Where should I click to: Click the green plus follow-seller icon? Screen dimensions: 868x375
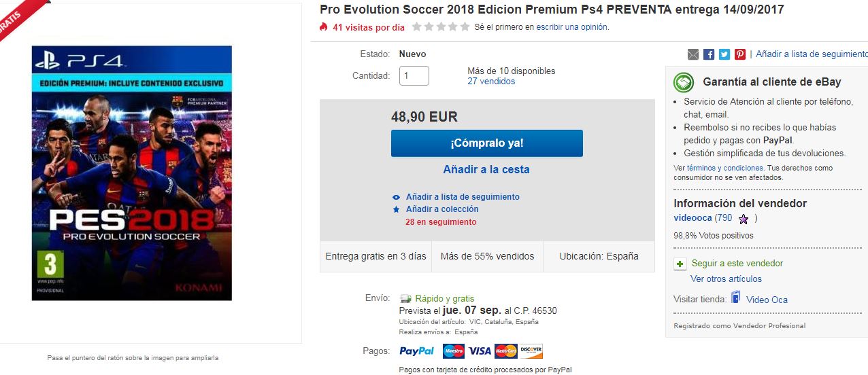[x=680, y=264]
